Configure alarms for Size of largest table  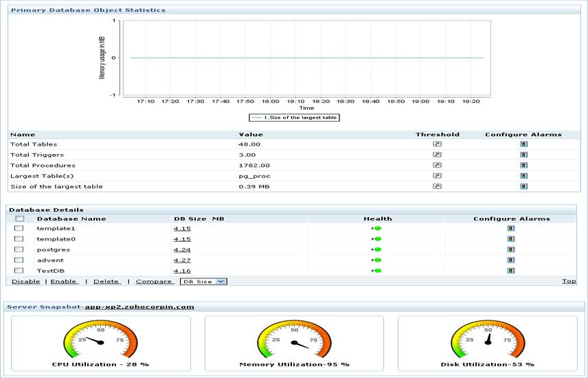(x=523, y=186)
